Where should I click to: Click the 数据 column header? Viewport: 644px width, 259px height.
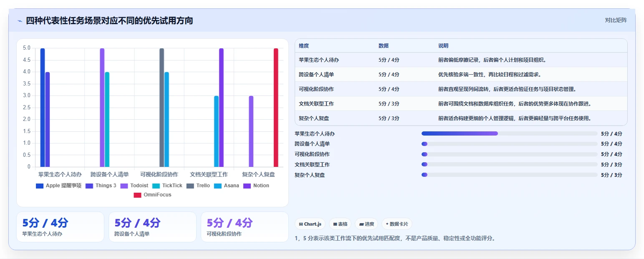[x=384, y=46]
